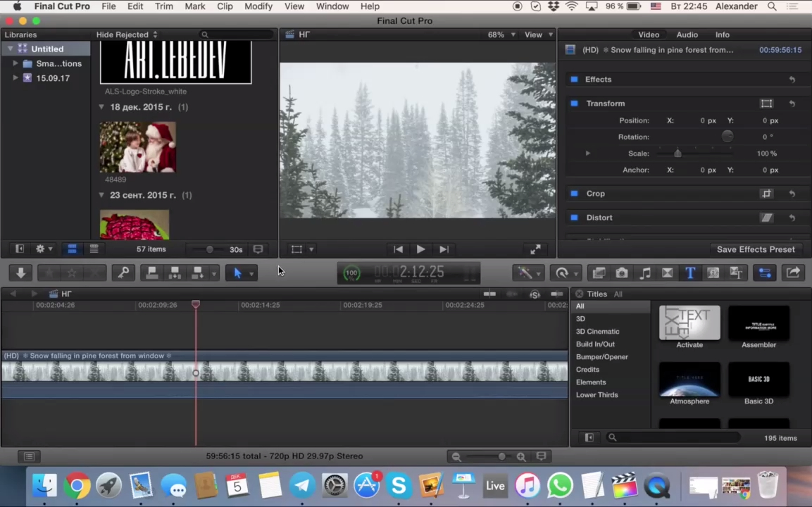Open the Mark menu
The width and height of the screenshot is (812, 507).
194,6
